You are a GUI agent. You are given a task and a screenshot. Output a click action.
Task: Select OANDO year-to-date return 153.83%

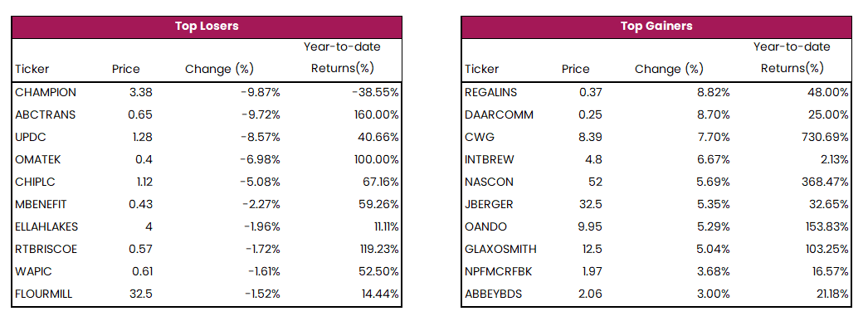[827, 227]
